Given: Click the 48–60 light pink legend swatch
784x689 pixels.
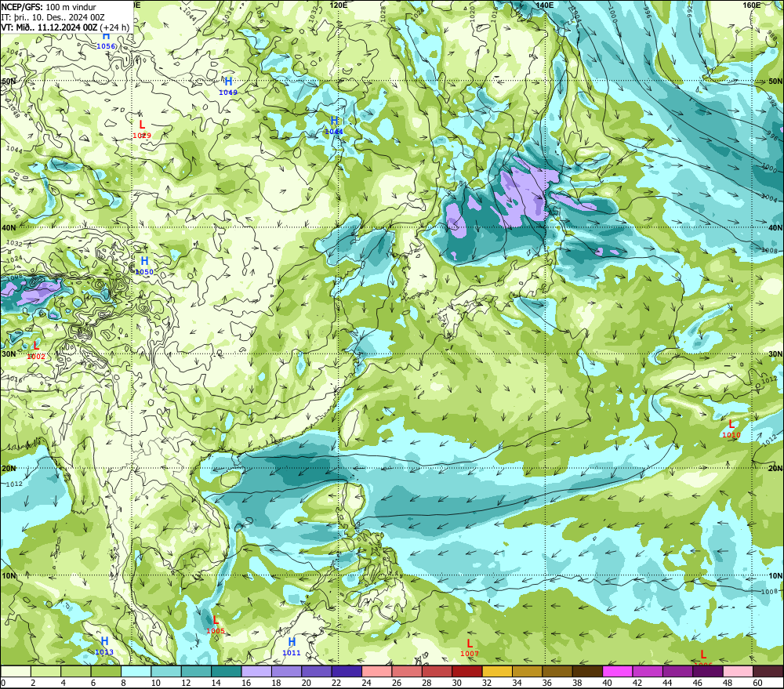Looking at the screenshot, I should click(x=739, y=671).
